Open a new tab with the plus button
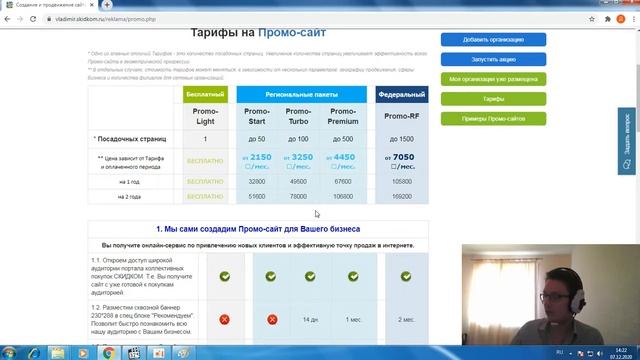 pyautogui.click(x=107, y=5)
